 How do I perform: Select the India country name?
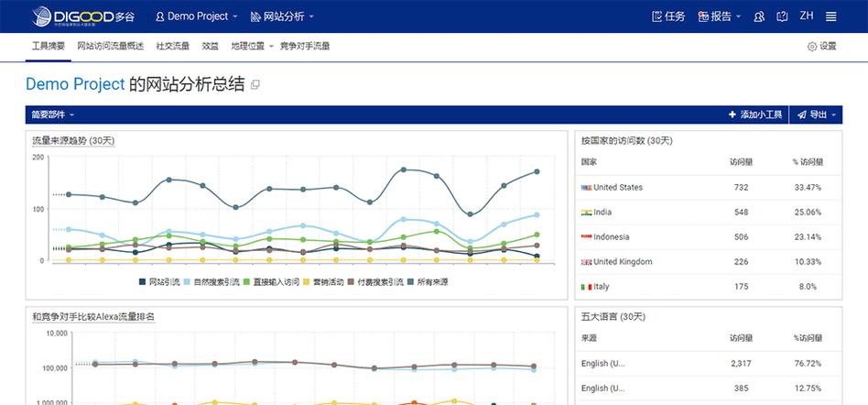[x=602, y=213]
